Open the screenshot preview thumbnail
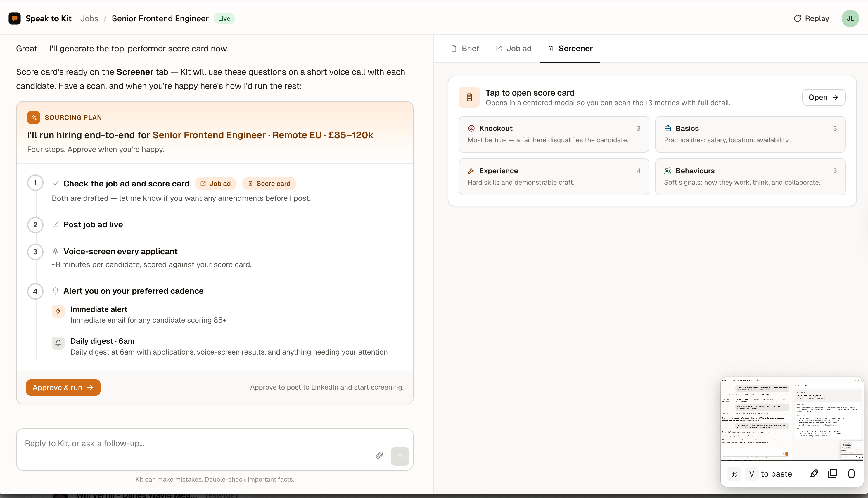Image resolution: width=868 pixels, height=498 pixels. (792, 419)
